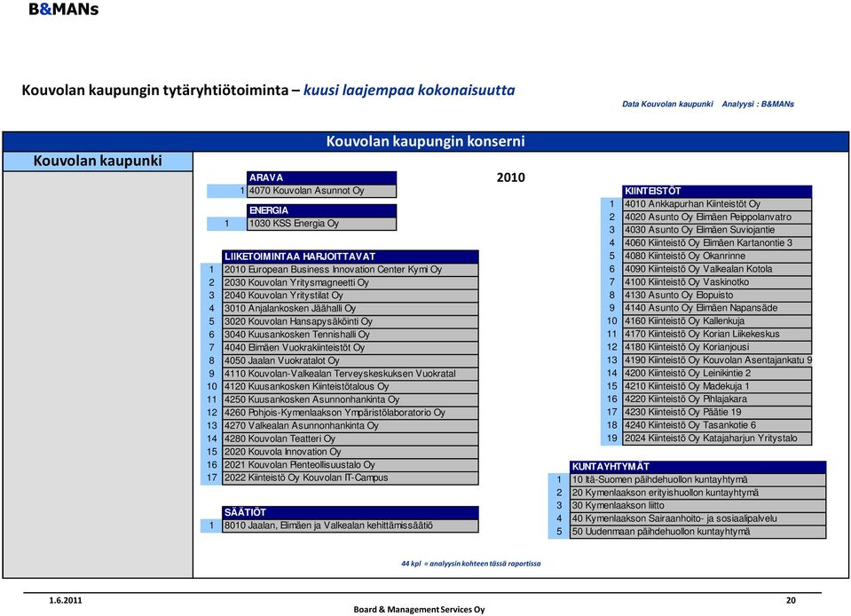Viewport: 851px width, 616px height.
Task: Select the "Kouvolan kaupungin konserni" header bar
Action: click(426, 142)
